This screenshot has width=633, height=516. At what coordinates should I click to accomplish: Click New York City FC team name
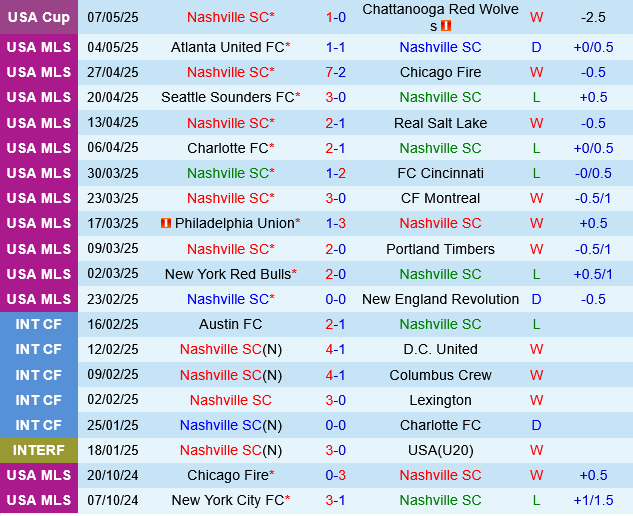(x=228, y=500)
